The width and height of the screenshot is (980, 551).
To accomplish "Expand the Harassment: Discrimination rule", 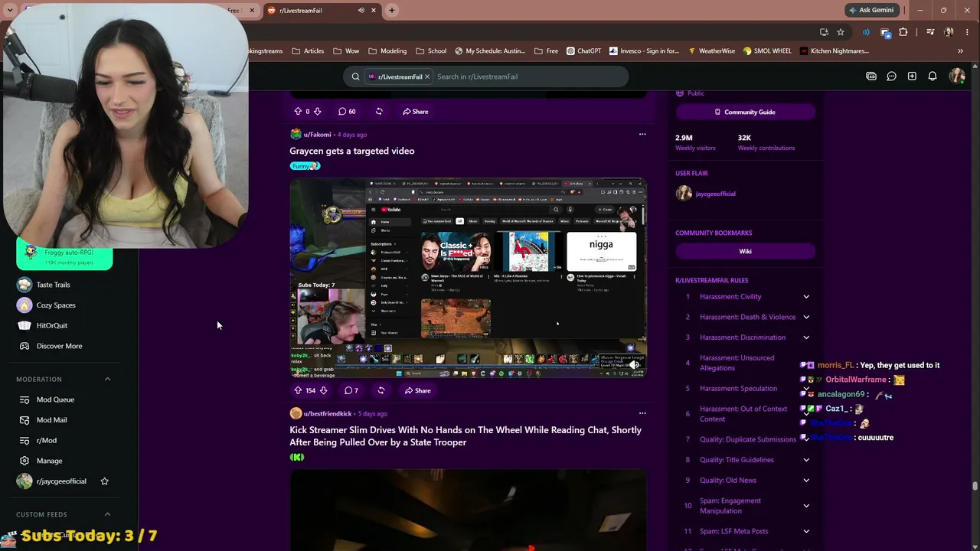I will pyautogui.click(x=806, y=337).
